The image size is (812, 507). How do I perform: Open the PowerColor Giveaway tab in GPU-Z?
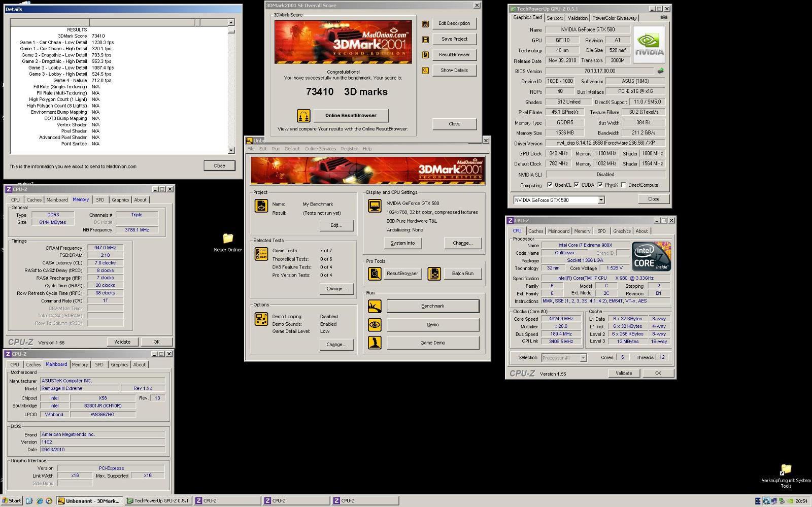614,18
